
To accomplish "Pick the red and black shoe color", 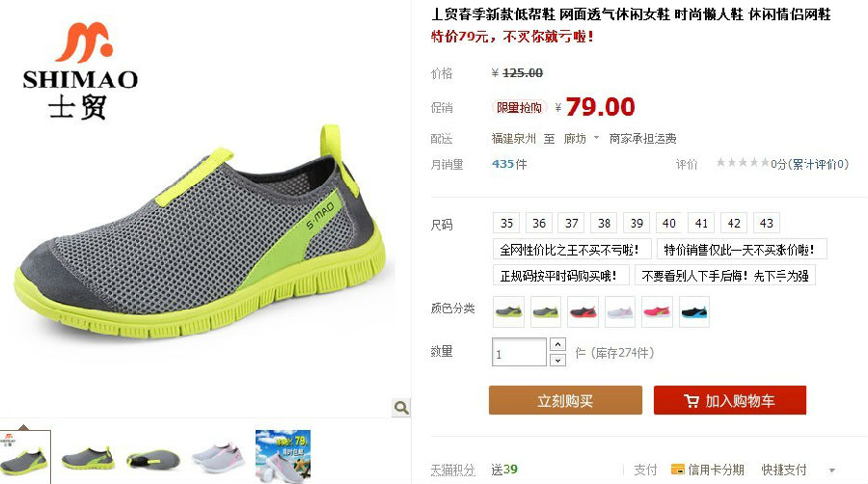I will point(583,312).
